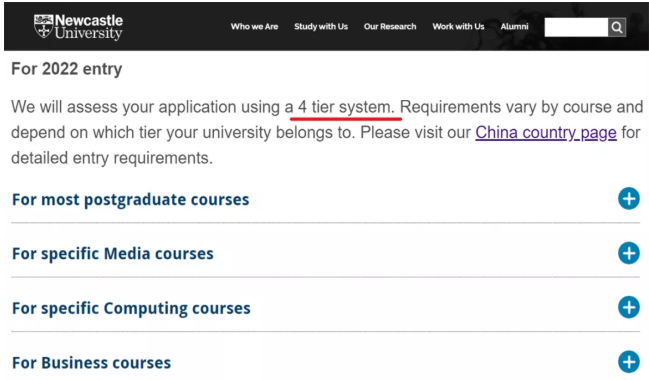Expand the 'For specific Media courses' heading

(x=113, y=254)
